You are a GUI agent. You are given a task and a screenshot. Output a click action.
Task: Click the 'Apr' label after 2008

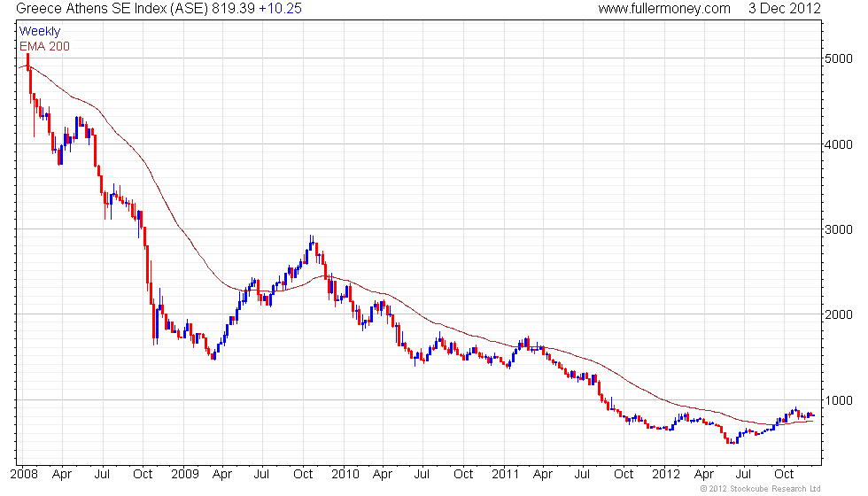tap(61, 475)
